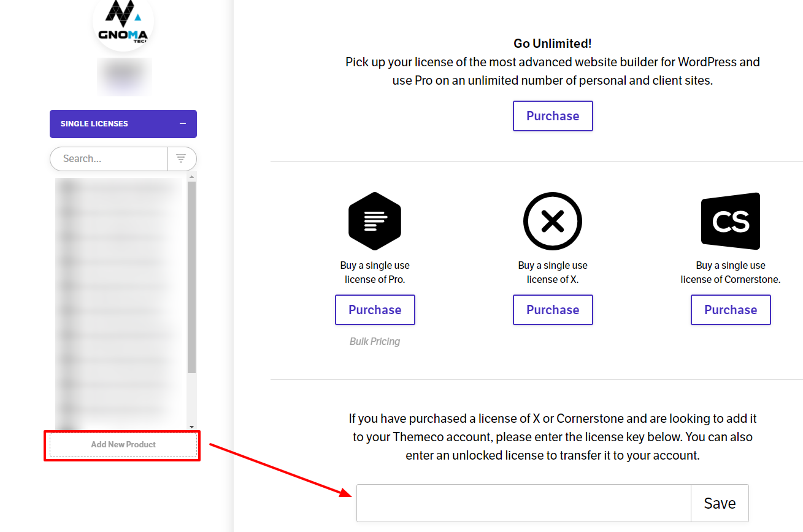Image resolution: width=803 pixels, height=532 pixels.
Task: Purchase a single use Pro license
Action: [x=375, y=310]
